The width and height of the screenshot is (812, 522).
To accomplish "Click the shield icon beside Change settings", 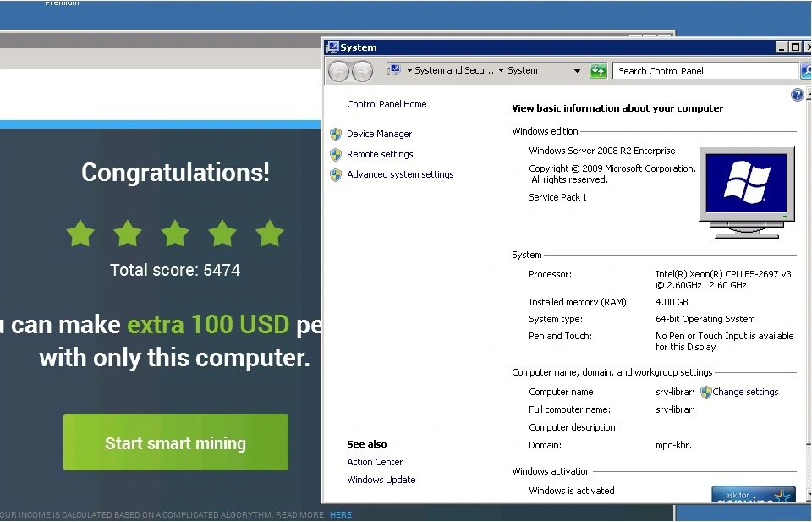I will coord(705,393).
